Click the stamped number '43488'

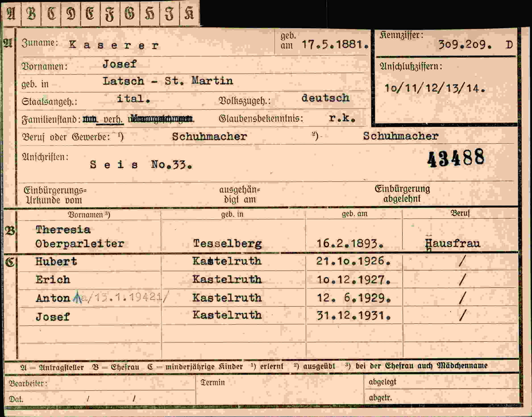[456, 158]
